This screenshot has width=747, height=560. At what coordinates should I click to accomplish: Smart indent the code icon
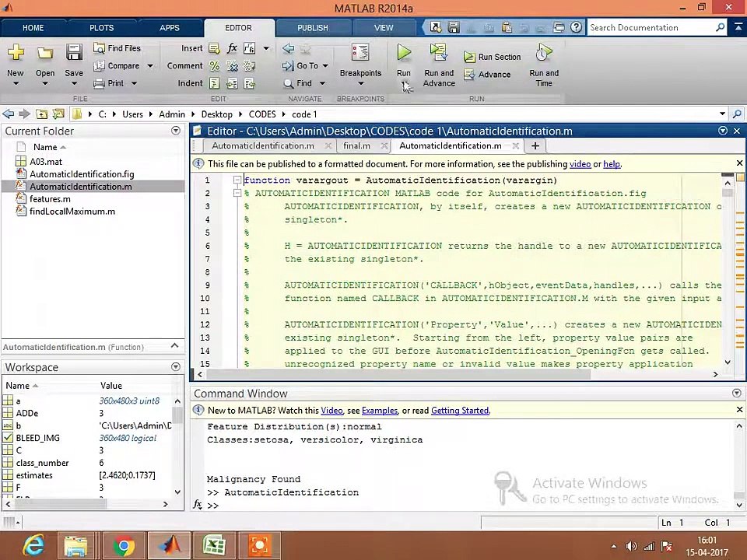(215, 83)
